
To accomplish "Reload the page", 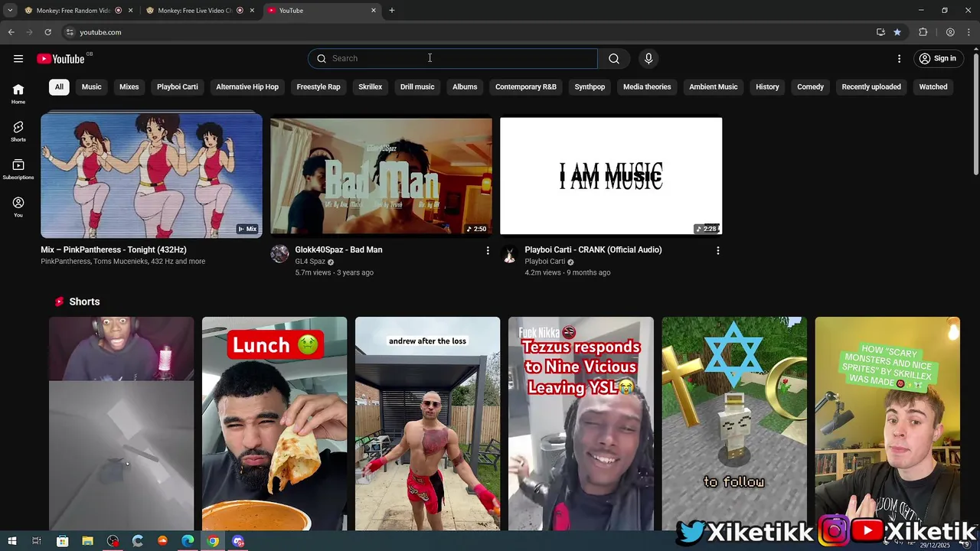I will click(x=47, y=32).
